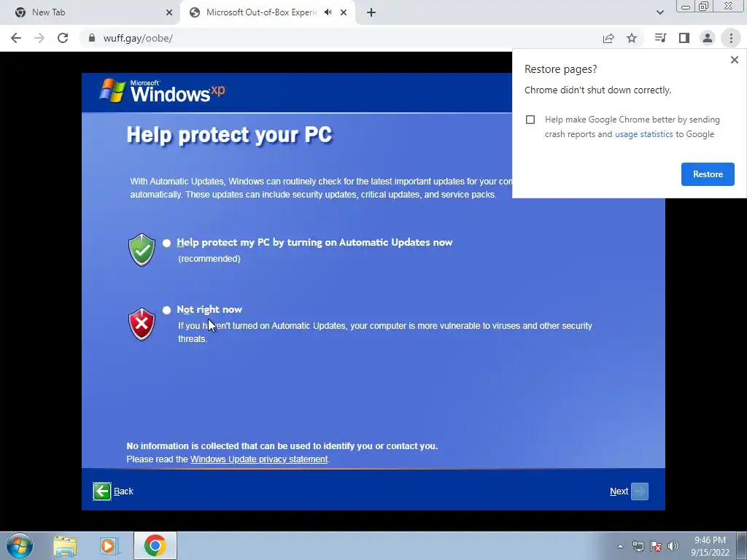Select the Not right now radio option
This screenshot has height=560, width=747.
pyautogui.click(x=166, y=310)
